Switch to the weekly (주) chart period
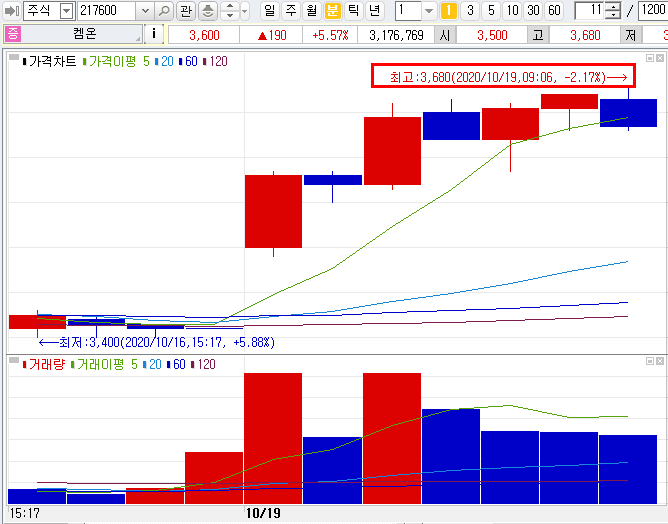The image size is (668, 524). coord(291,10)
